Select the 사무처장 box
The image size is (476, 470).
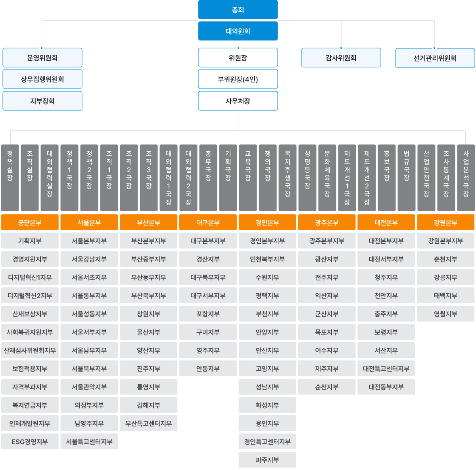[238, 101]
